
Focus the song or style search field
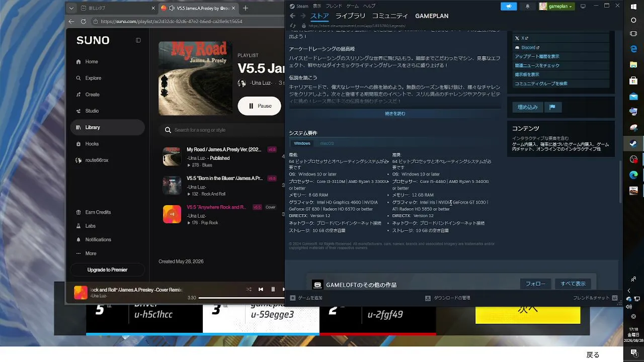tap(221, 130)
